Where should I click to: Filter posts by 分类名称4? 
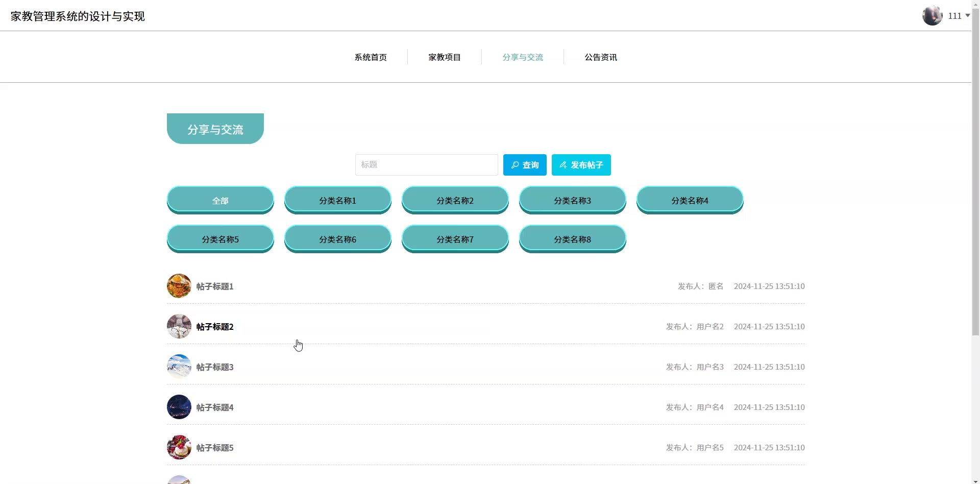coord(690,200)
